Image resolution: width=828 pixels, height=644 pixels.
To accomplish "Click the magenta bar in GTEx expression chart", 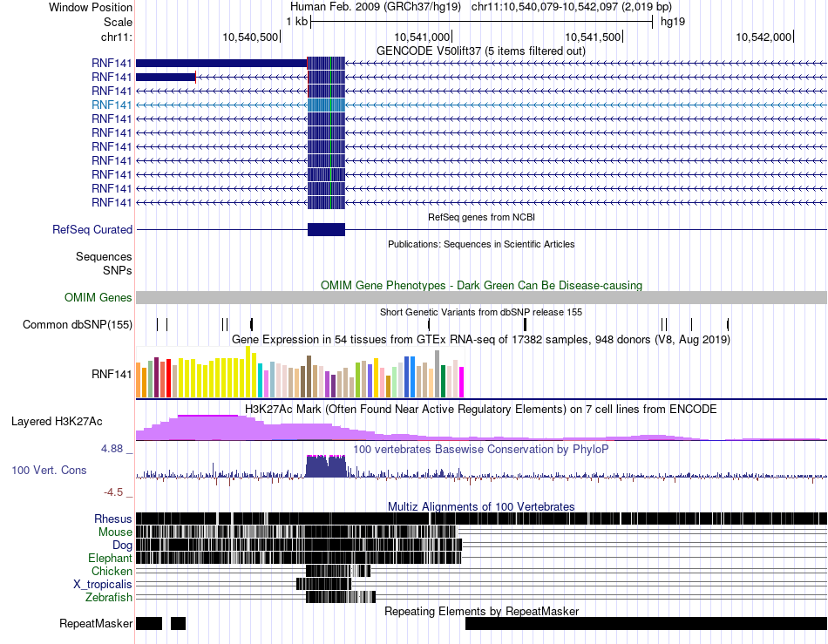I will pyautogui.click(x=462, y=383).
